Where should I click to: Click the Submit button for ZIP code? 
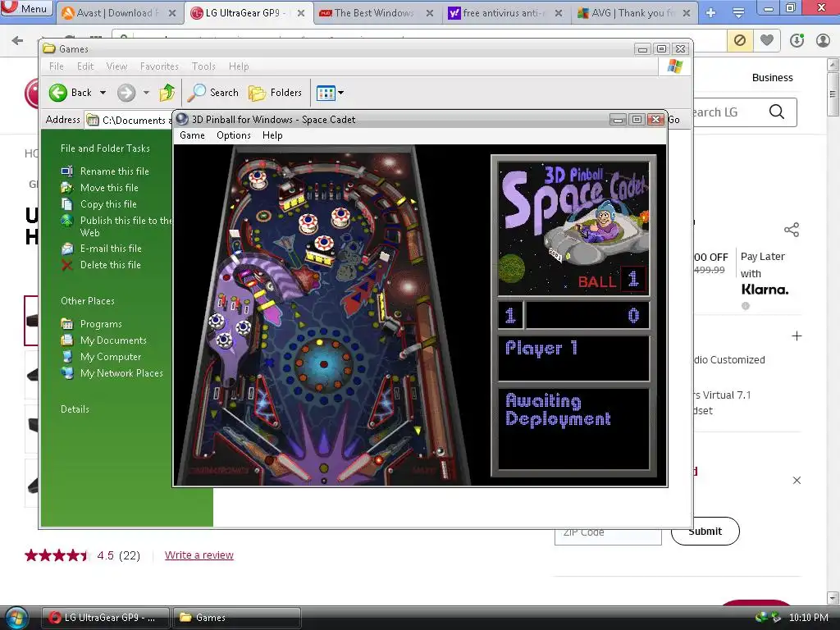705,532
